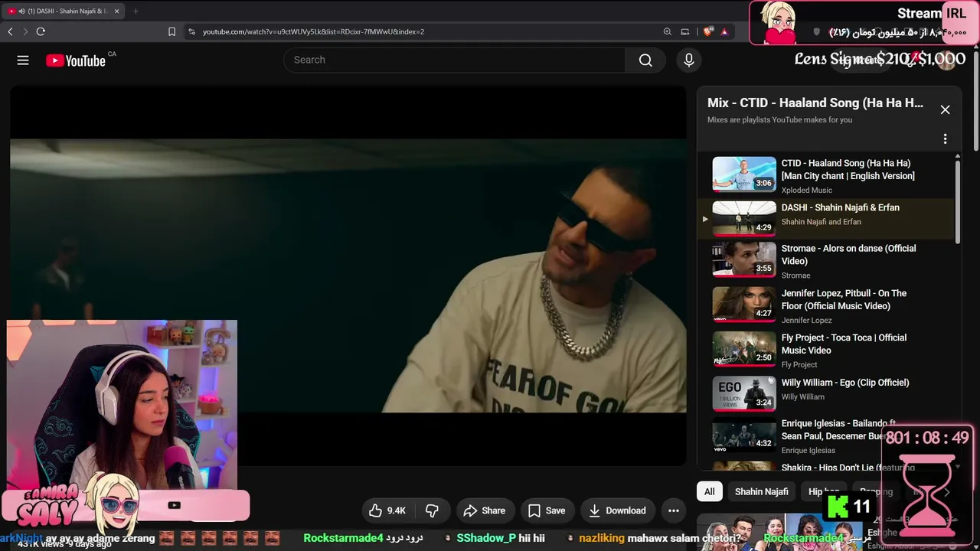Open the YouTube guide hamburger menu
The width and height of the screenshot is (980, 551).
click(23, 60)
